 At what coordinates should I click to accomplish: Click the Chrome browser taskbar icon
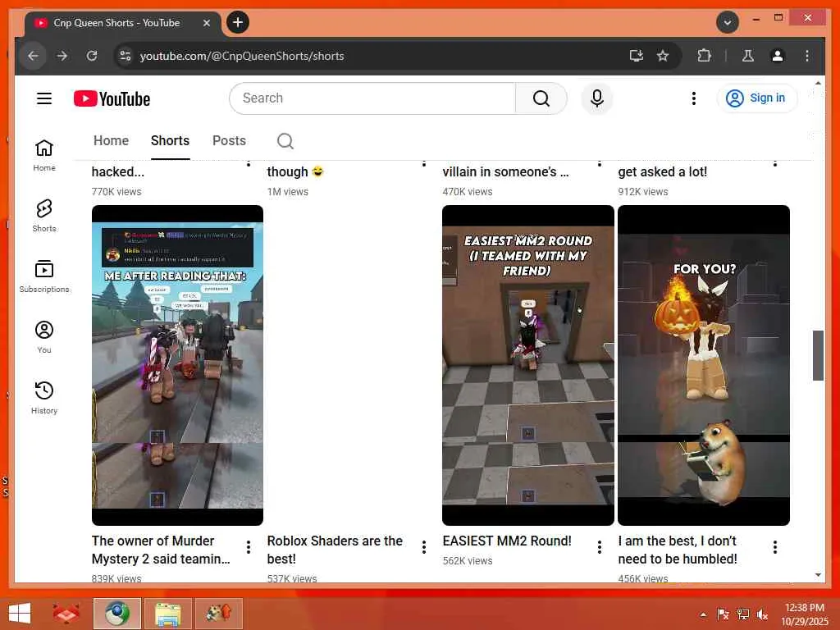[116, 614]
